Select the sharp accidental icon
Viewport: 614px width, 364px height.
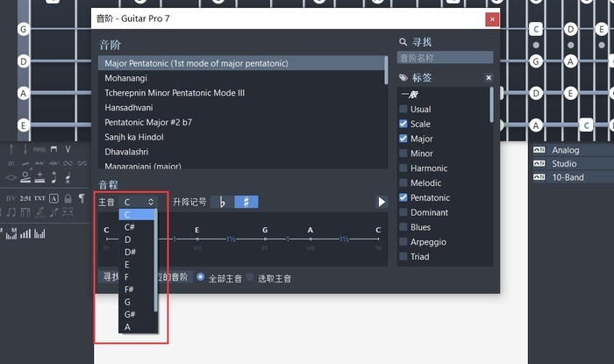(246, 202)
